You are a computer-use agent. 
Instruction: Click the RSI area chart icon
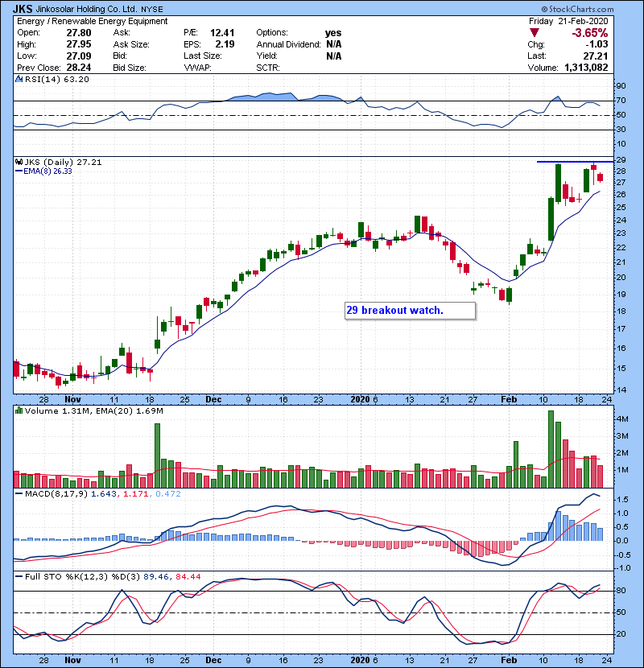coord(19,79)
